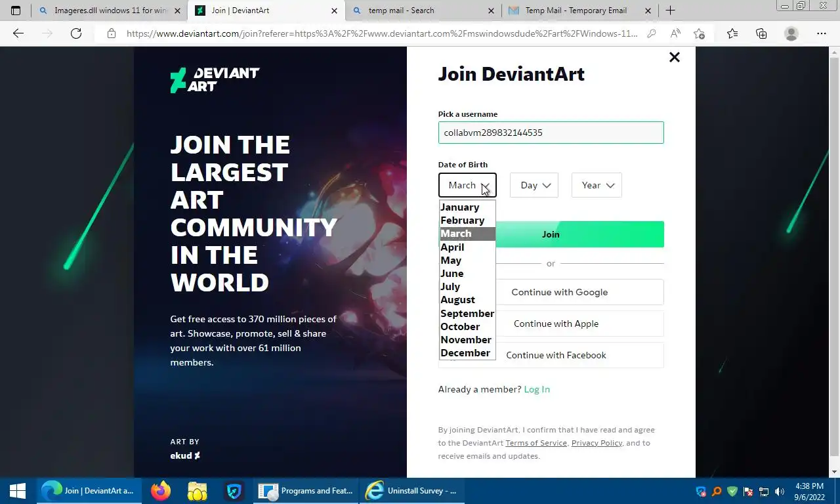Switch to Uninstall Survey Internet Explorer window

pyautogui.click(x=412, y=490)
